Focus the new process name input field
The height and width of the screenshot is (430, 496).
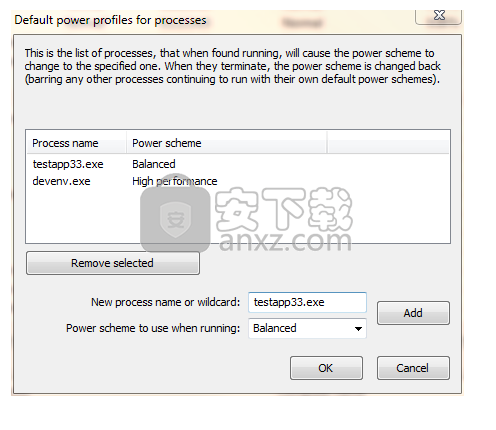click(307, 302)
